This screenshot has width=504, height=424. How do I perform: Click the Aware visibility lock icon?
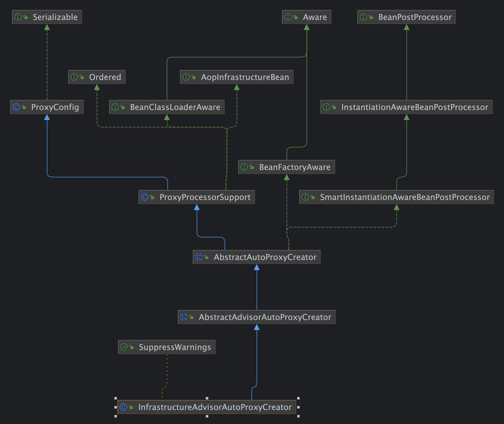click(295, 17)
